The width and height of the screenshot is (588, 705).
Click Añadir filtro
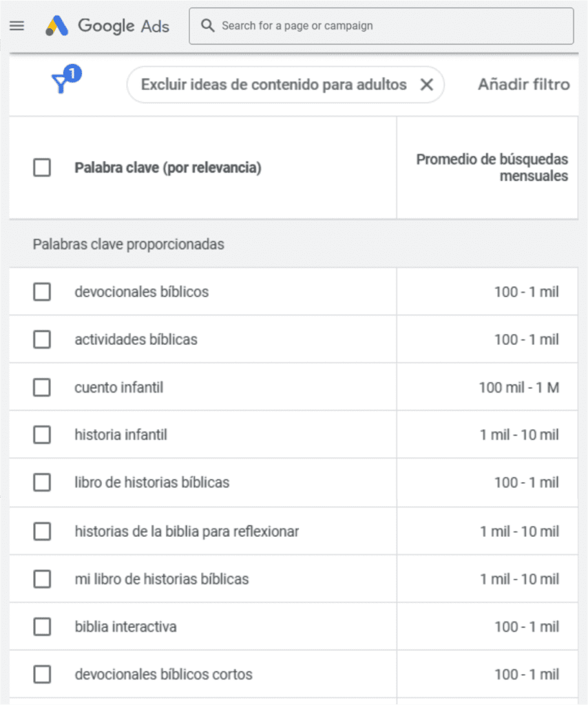[523, 85]
